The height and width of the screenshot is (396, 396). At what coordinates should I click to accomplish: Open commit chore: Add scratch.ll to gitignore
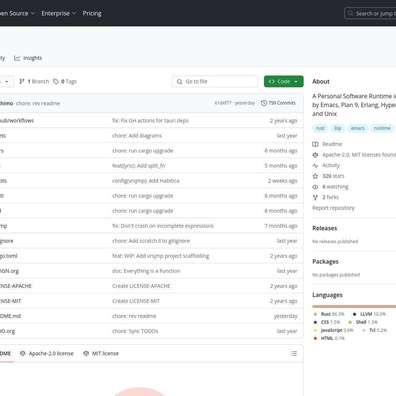(x=151, y=241)
